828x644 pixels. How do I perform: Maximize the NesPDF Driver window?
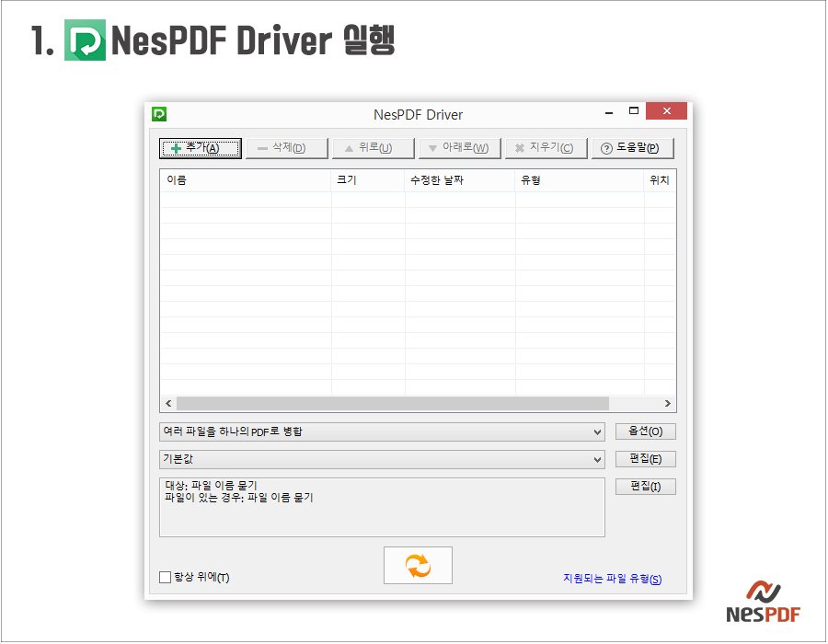click(x=634, y=110)
